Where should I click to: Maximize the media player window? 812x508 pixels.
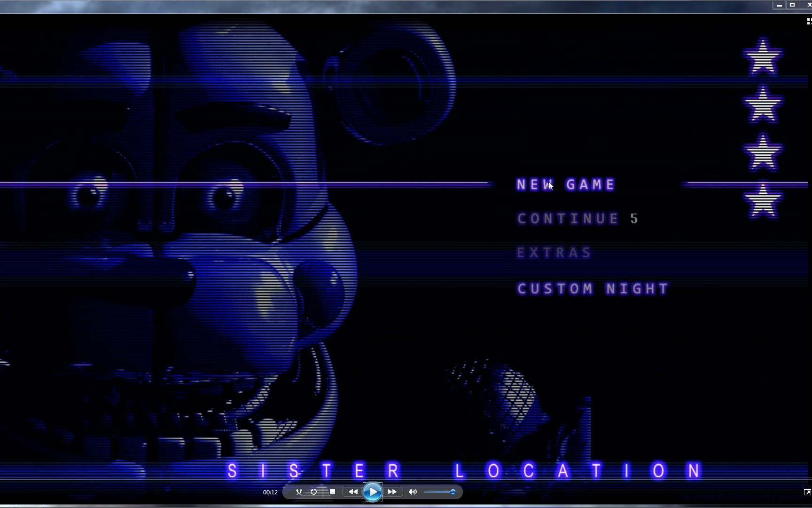point(792,5)
